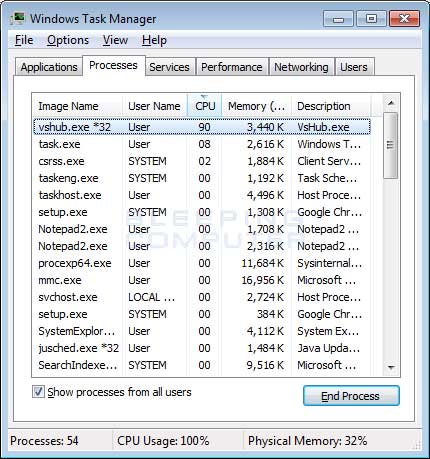Open the Performance tab
Image resolution: width=430 pixels, height=459 pixels.
[232, 67]
